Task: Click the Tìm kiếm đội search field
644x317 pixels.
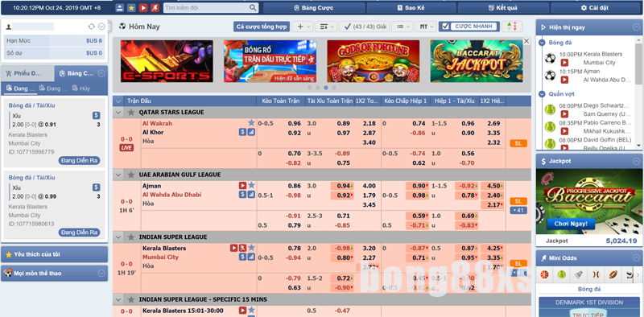Action: (x=211, y=8)
